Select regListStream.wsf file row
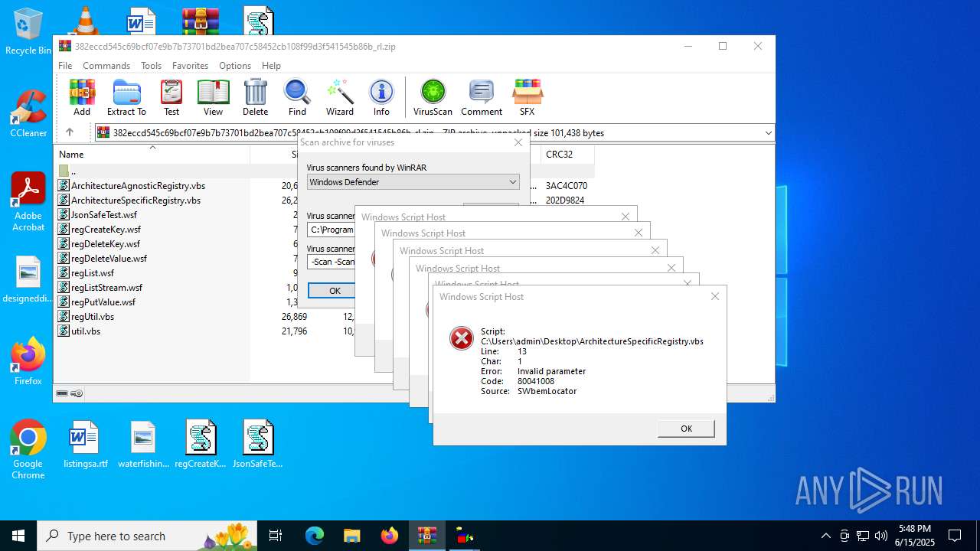The width and height of the screenshot is (980, 551). tap(106, 288)
